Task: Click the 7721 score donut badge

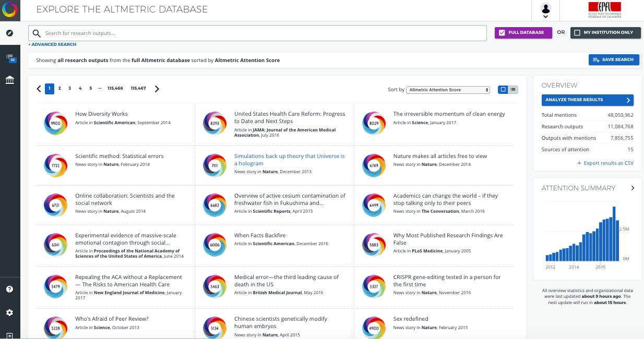Action: 55,165
